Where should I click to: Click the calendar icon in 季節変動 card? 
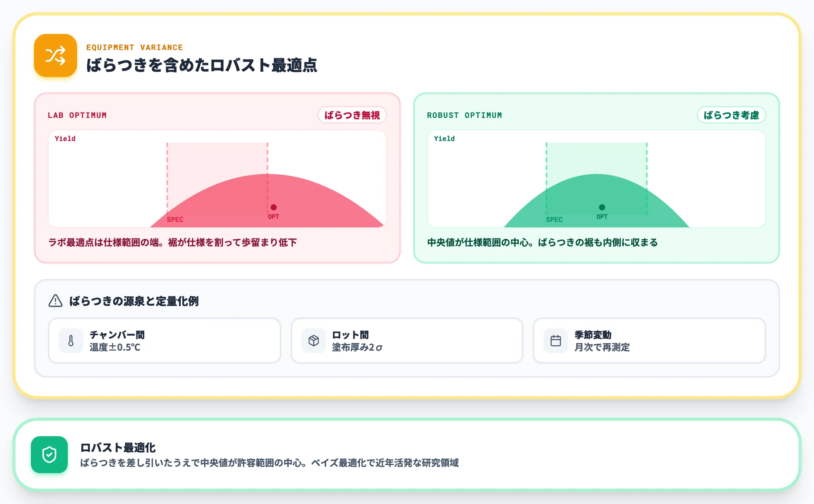pos(556,341)
